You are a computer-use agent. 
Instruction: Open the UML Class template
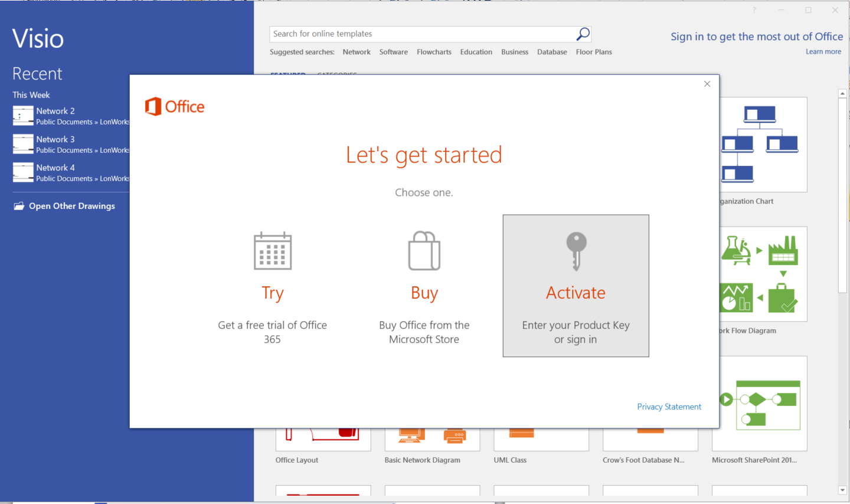click(541, 440)
